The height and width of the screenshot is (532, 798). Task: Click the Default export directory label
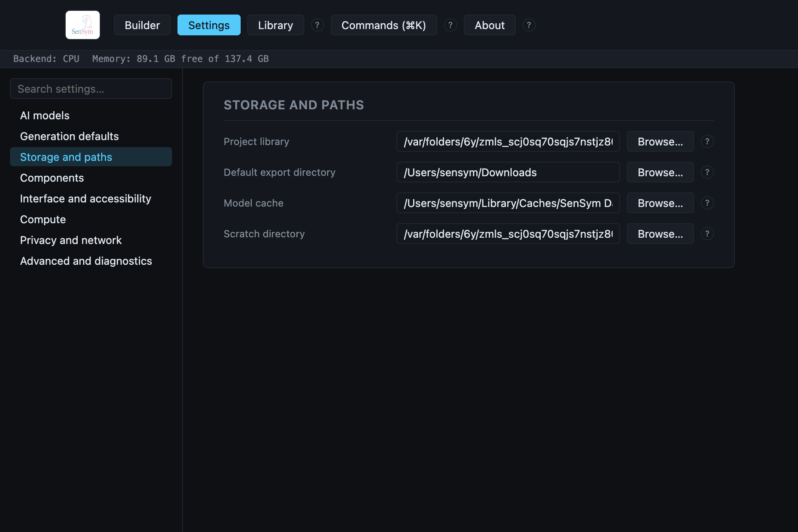click(279, 172)
